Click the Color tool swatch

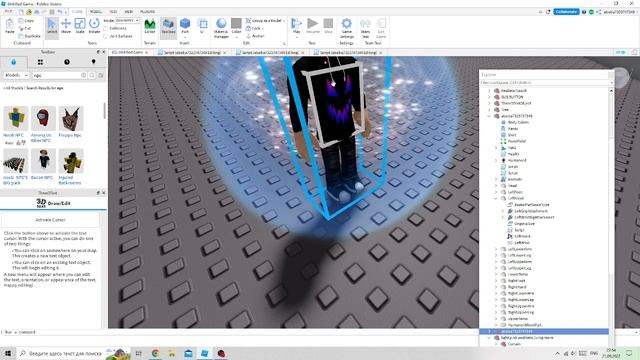point(236,24)
